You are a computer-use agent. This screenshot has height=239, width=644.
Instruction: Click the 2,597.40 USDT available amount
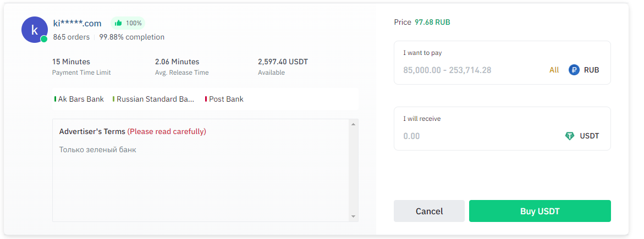(283, 62)
